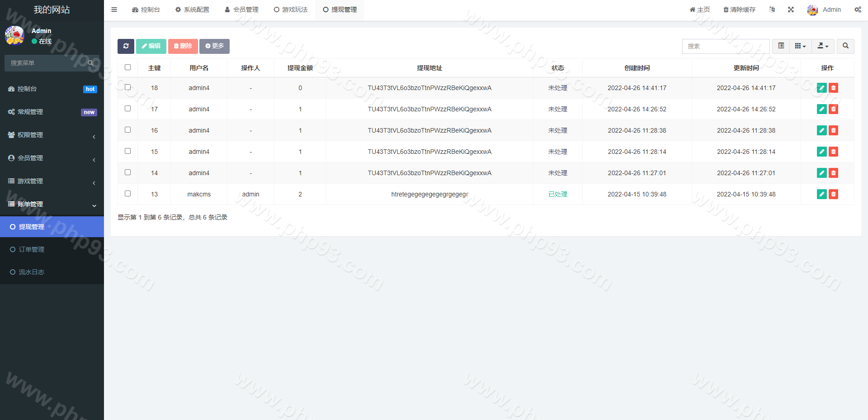Click the green edit icon for row 18
868x420 pixels.
pyautogui.click(x=821, y=88)
